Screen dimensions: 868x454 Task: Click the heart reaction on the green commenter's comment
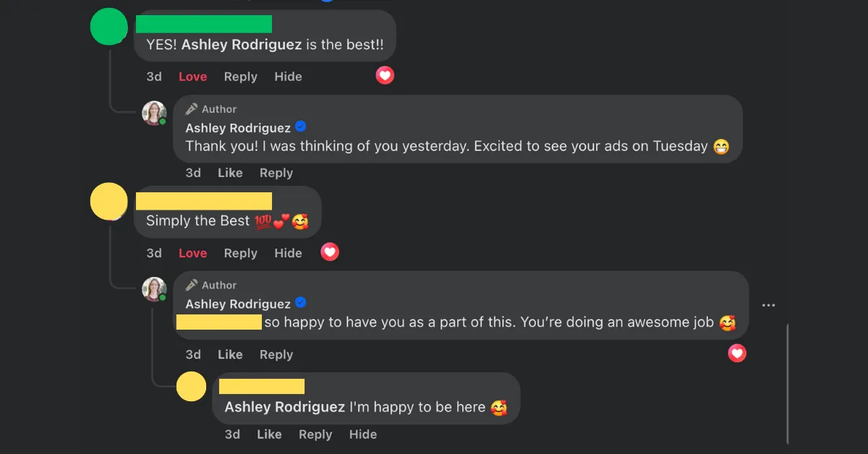tap(385, 75)
